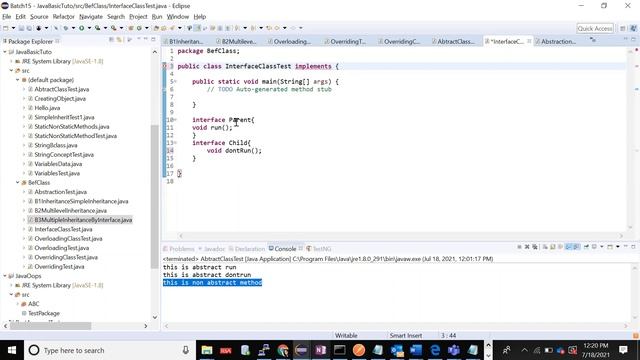Click the Open Perspective icon
Image resolution: width=640 pixels, height=360 pixels.
[622, 28]
